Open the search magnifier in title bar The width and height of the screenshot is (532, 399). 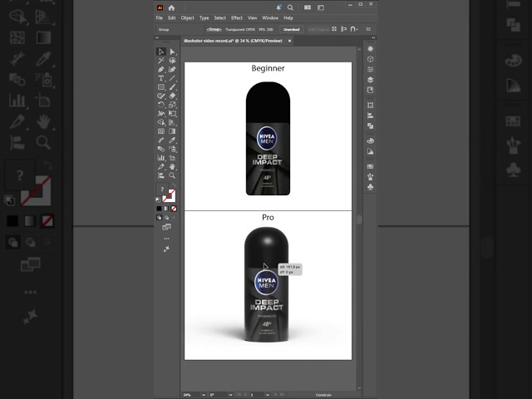pos(290,7)
